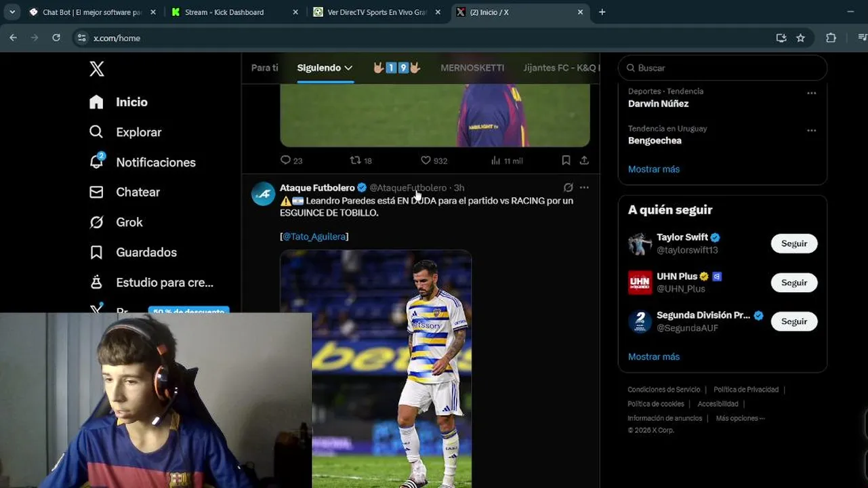The height and width of the screenshot is (488, 868).
Task: Switch to Stream - Kick Dashboard tab
Action: [x=235, y=12]
